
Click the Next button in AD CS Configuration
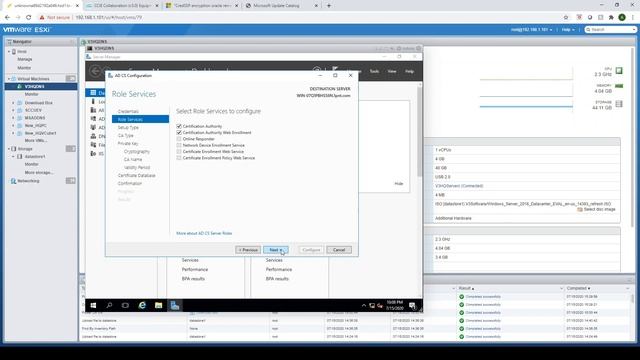click(276, 250)
